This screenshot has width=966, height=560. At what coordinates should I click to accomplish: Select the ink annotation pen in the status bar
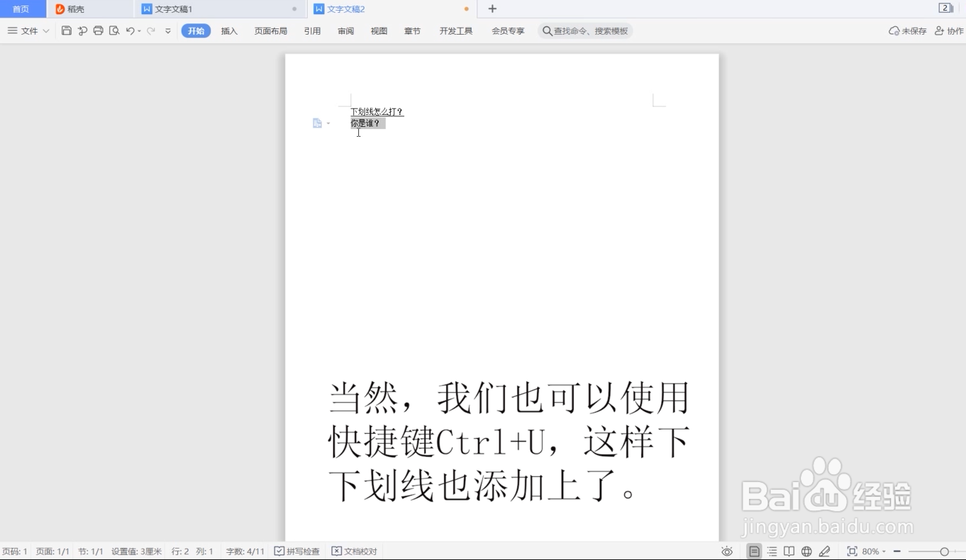(x=825, y=551)
